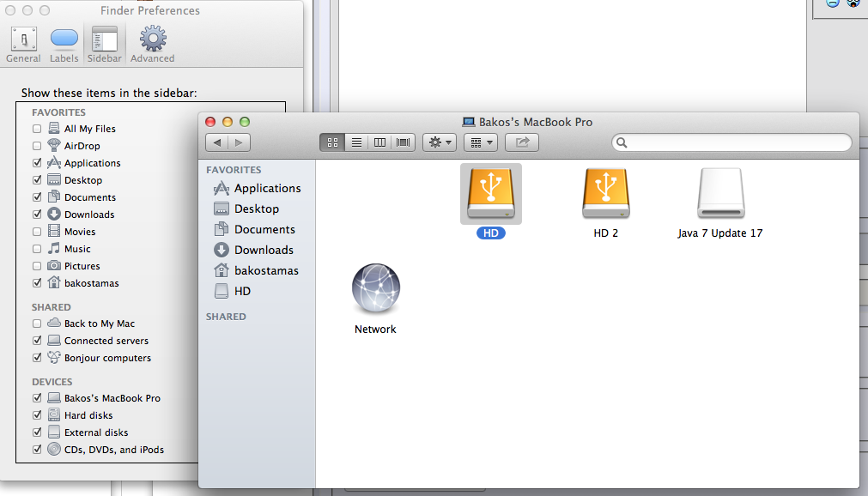Select the HD 2 drive icon

(605, 194)
